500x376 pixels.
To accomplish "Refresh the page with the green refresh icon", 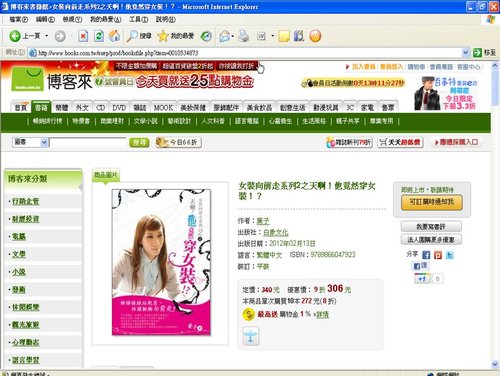I will tap(99, 36).
